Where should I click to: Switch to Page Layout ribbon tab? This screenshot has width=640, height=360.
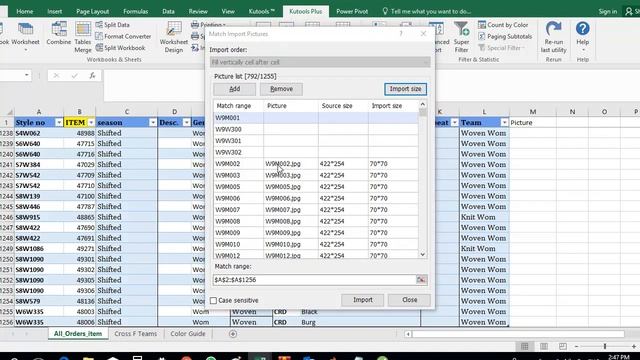[93, 11]
